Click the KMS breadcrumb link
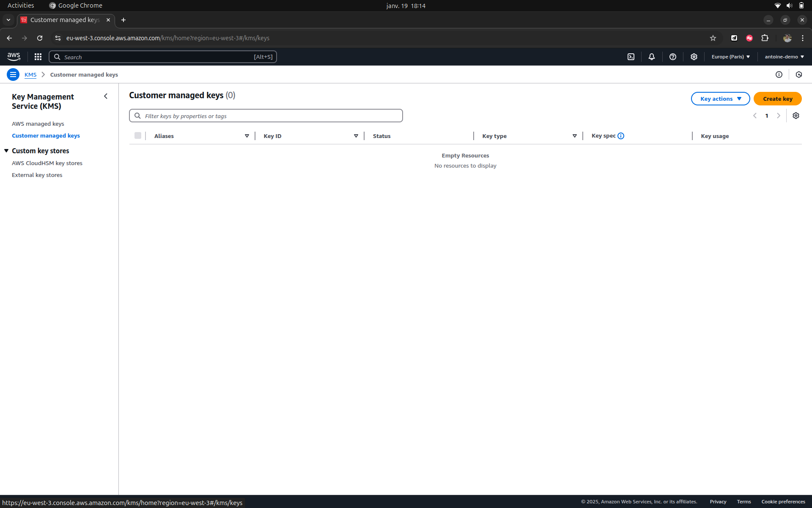The height and width of the screenshot is (508, 812). click(x=30, y=75)
